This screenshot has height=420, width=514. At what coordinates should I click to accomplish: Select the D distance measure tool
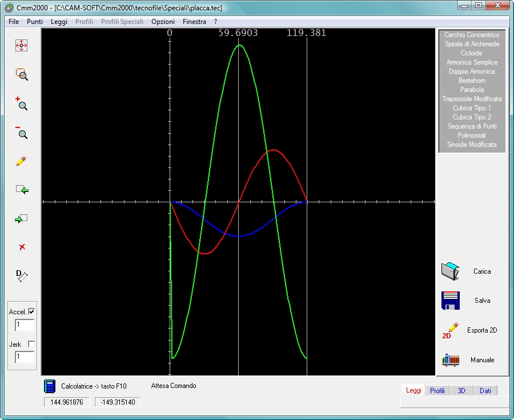pyautogui.click(x=22, y=276)
